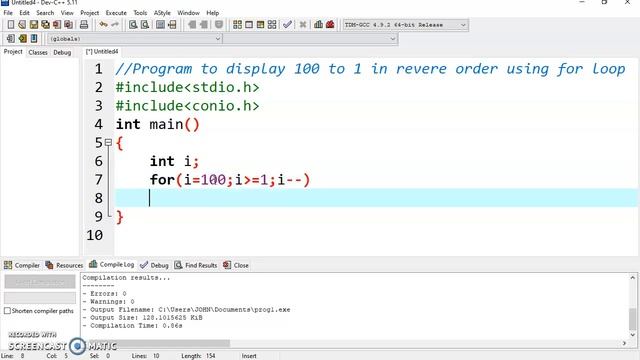Open the Compiler bottom tab
This screenshot has height=360, width=640.
tap(22, 265)
